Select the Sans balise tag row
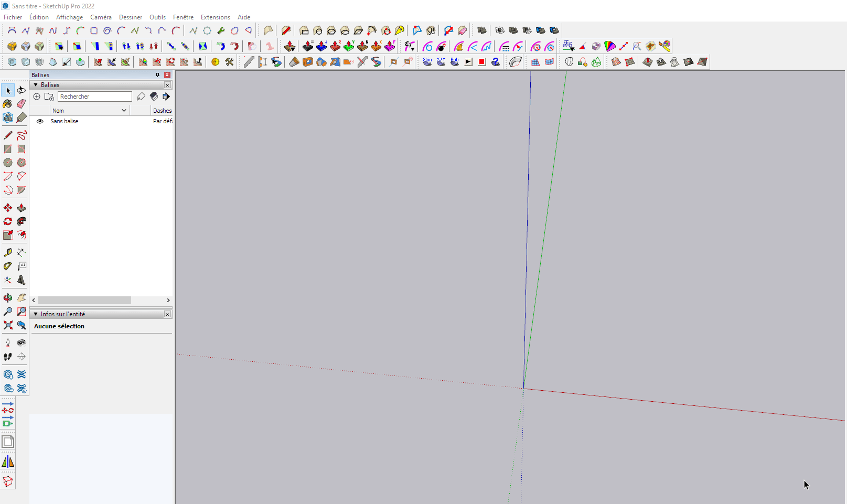The width and height of the screenshot is (847, 504). click(x=101, y=121)
